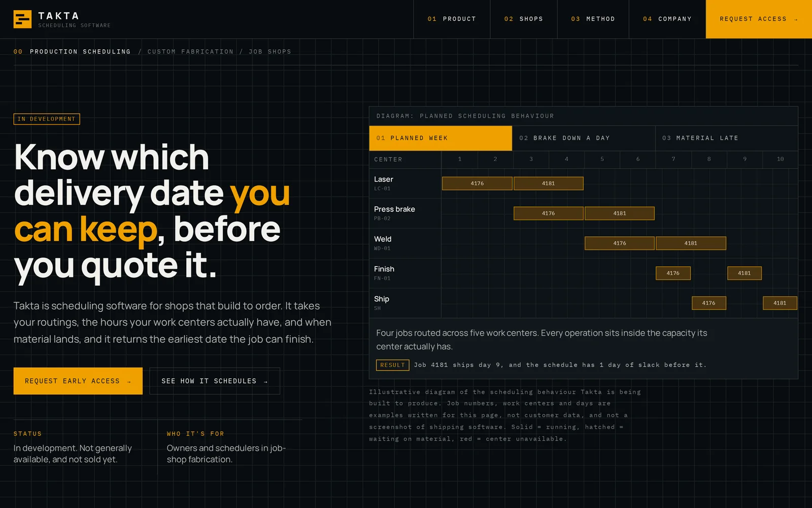Click job 4176 bar in Weld row
Screen dimensions: 812x508
pyautogui.click(x=620, y=243)
